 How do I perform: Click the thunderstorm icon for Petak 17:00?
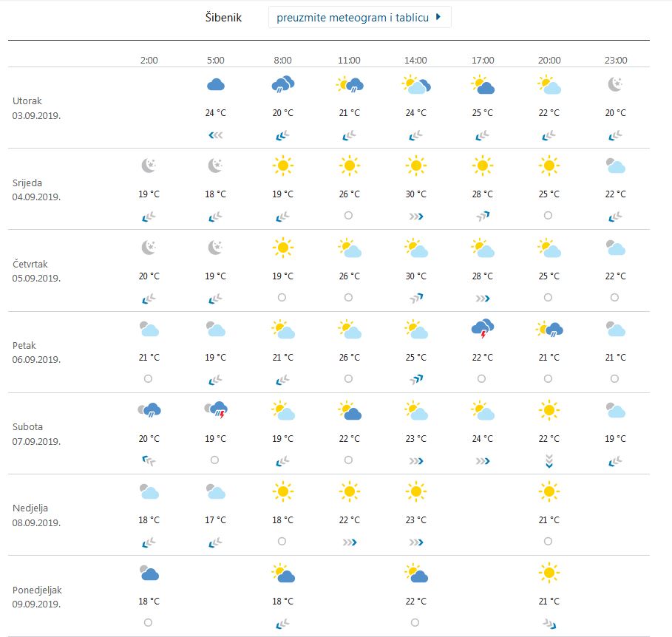tap(482, 330)
